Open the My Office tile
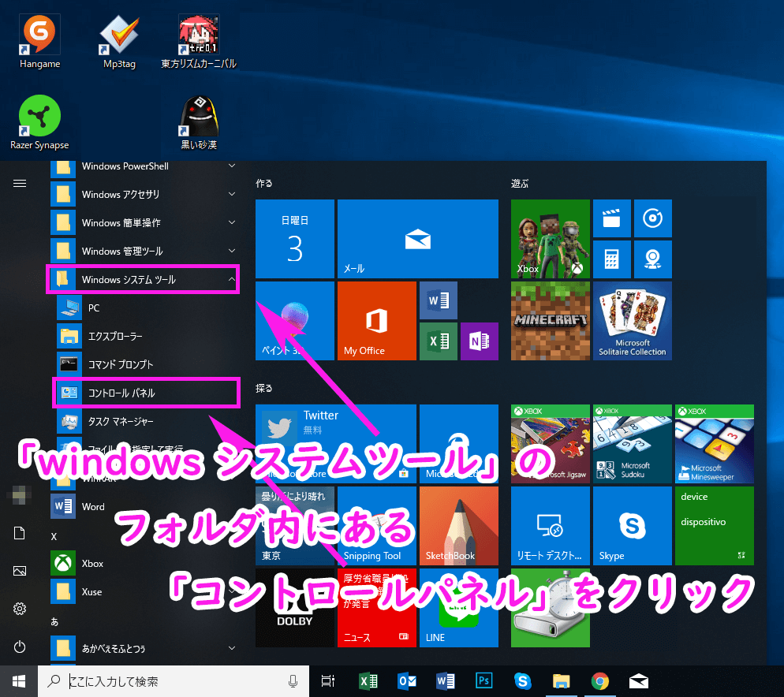 point(377,321)
